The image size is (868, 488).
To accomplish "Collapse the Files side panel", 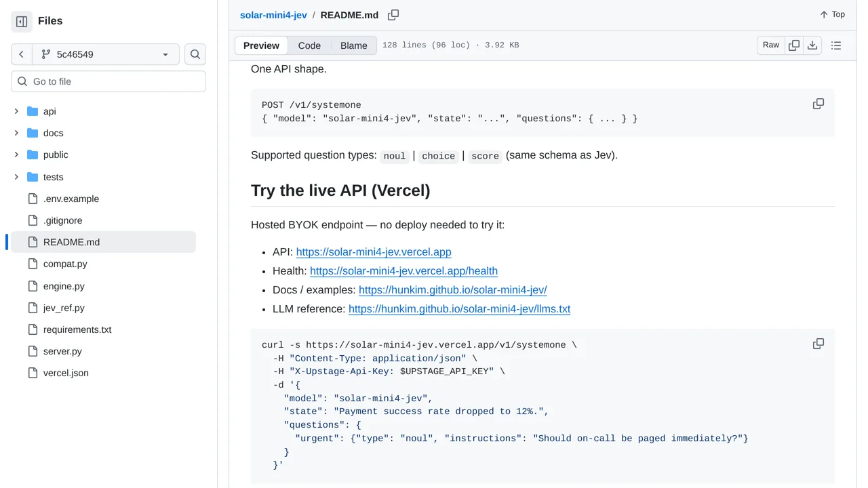I will click(22, 22).
